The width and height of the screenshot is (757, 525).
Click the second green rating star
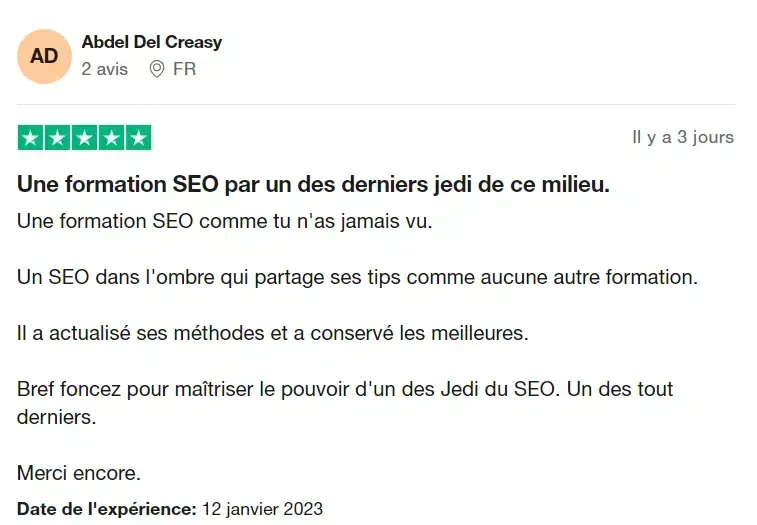tap(57, 138)
